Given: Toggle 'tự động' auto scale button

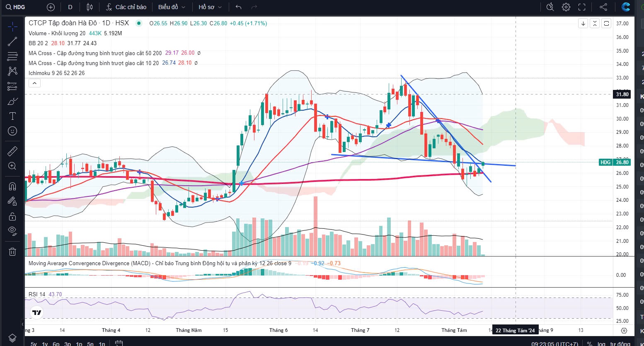Looking at the screenshot, I should 620,344.
